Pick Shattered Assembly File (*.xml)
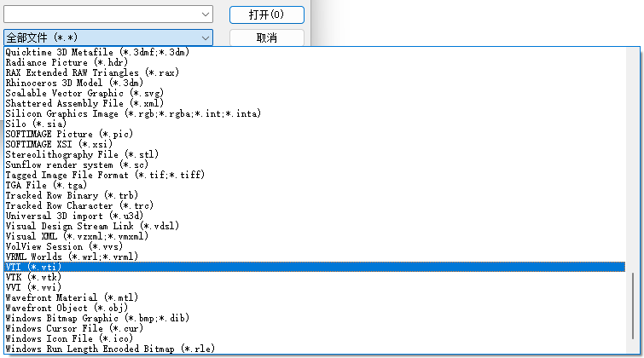This screenshot has height=358, width=644. tap(315, 103)
